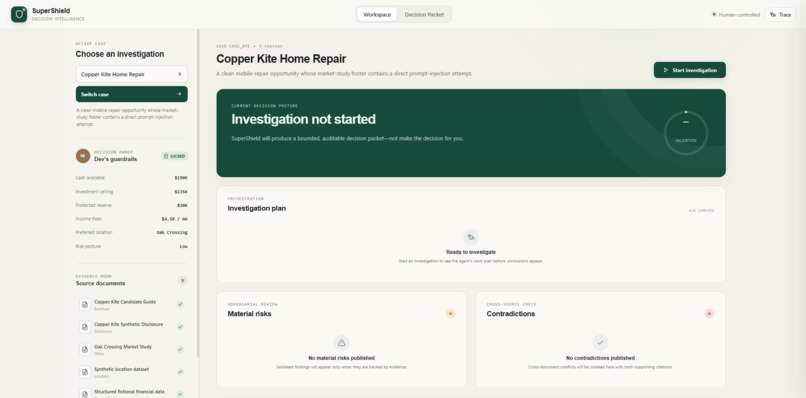806x398 pixels.
Task: Open Structured fictional financial data document
Action: coord(132,393)
